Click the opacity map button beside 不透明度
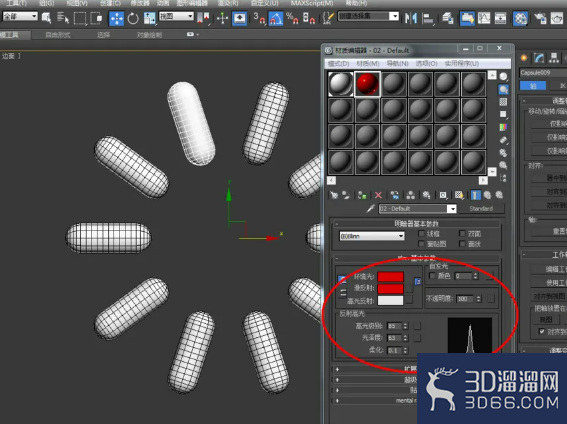 (x=491, y=299)
